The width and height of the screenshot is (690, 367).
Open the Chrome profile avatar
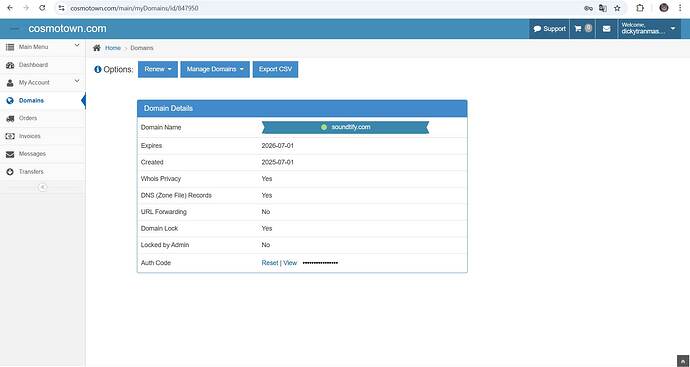[664, 7]
